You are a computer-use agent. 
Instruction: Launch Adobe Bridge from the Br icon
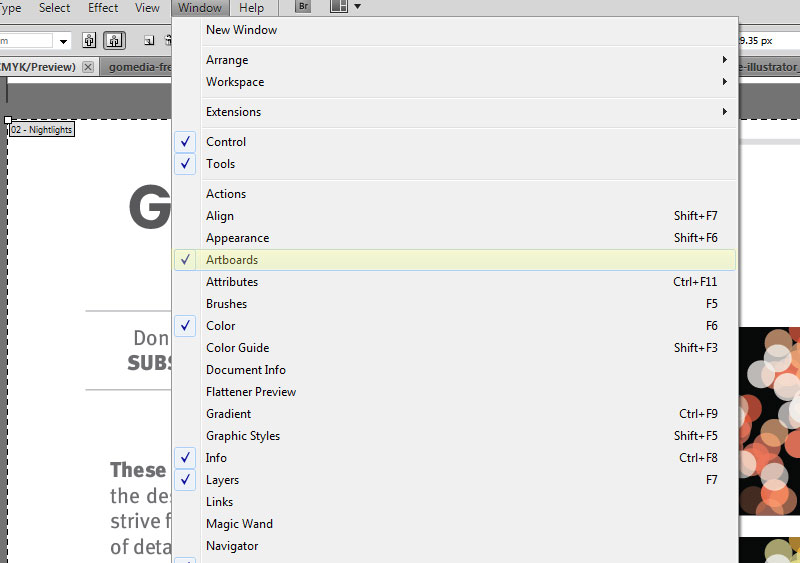[304, 8]
